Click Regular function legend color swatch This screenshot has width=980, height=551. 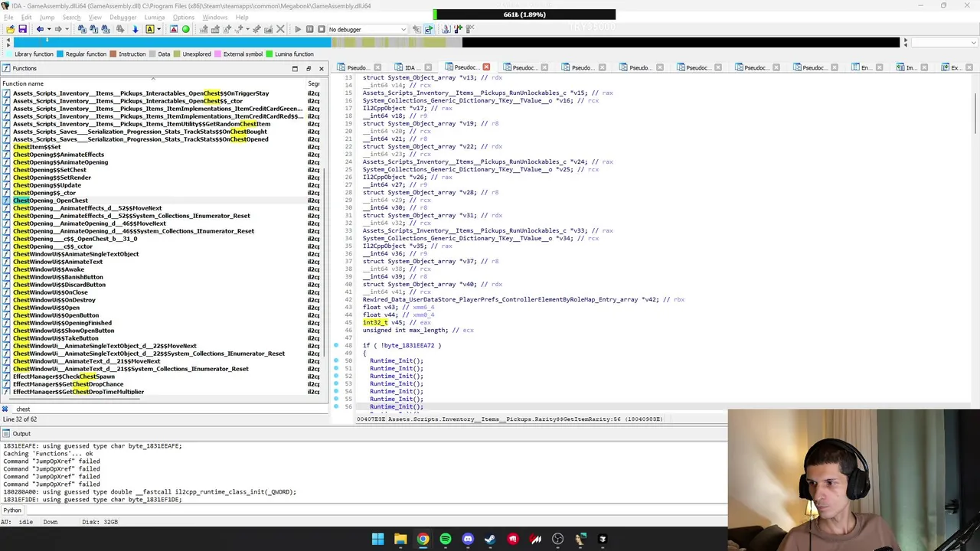tap(60, 54)
